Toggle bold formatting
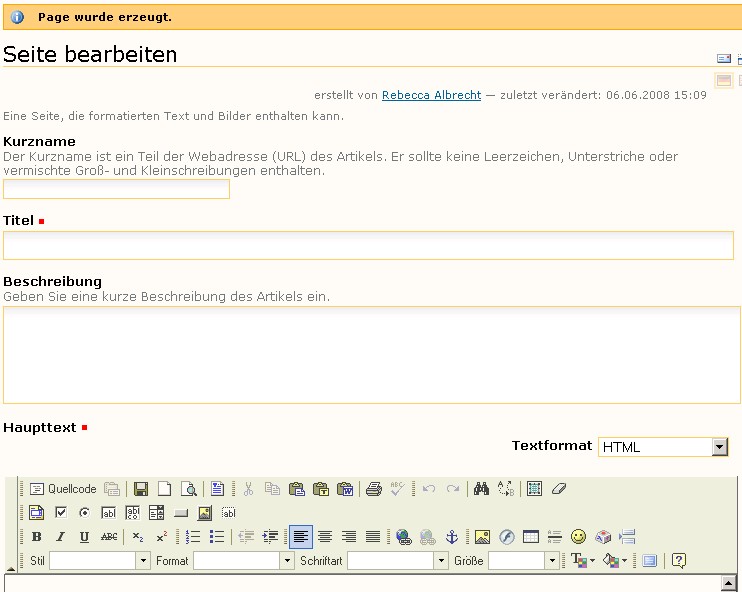Image resolution: width=742 pixels, height=592 pixels. [36, 537]
